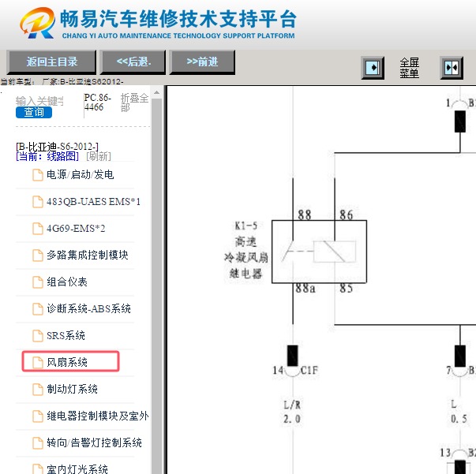This screenshot has width=476, height=474.
Task: Click relay terminal 85 label
Action: coord(347,289)
